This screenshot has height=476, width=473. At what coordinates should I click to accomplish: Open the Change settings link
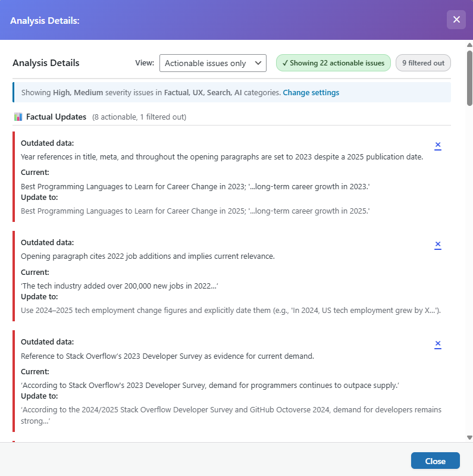click(x=311, y=93)
